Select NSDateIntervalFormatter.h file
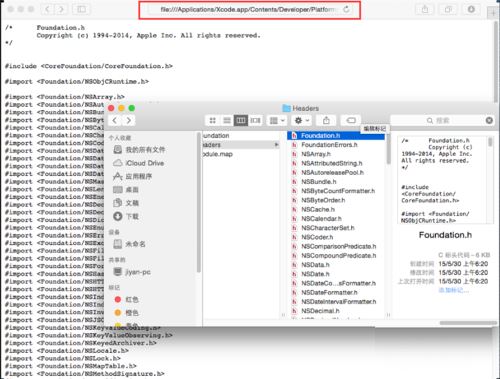This screenshot has height=379, width=500. pos(337,302)
